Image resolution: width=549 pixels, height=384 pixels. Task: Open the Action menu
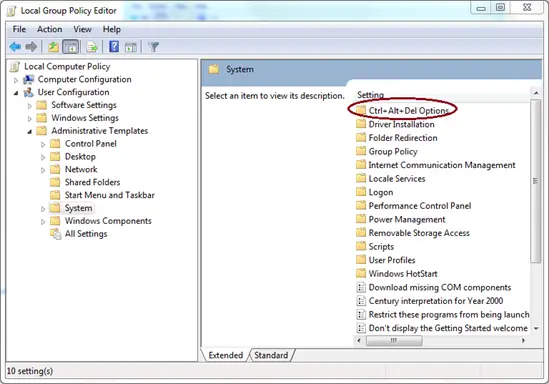[x=50, y=29]
